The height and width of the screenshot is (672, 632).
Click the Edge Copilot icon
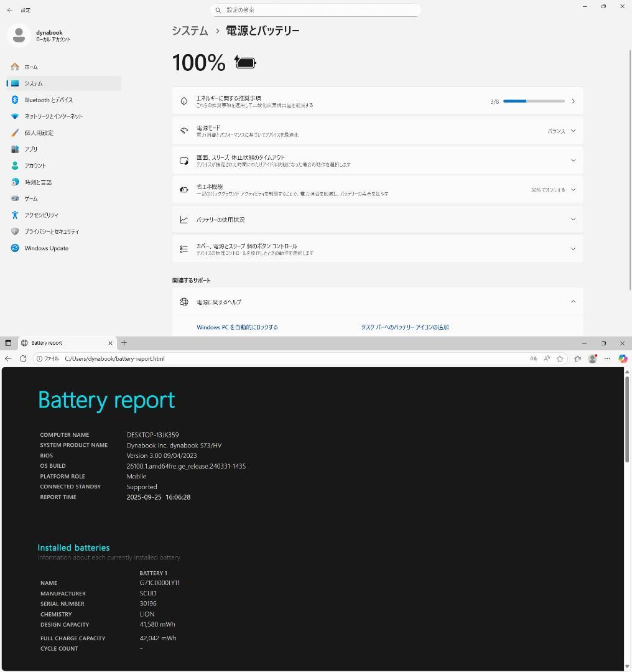(623, 358)
